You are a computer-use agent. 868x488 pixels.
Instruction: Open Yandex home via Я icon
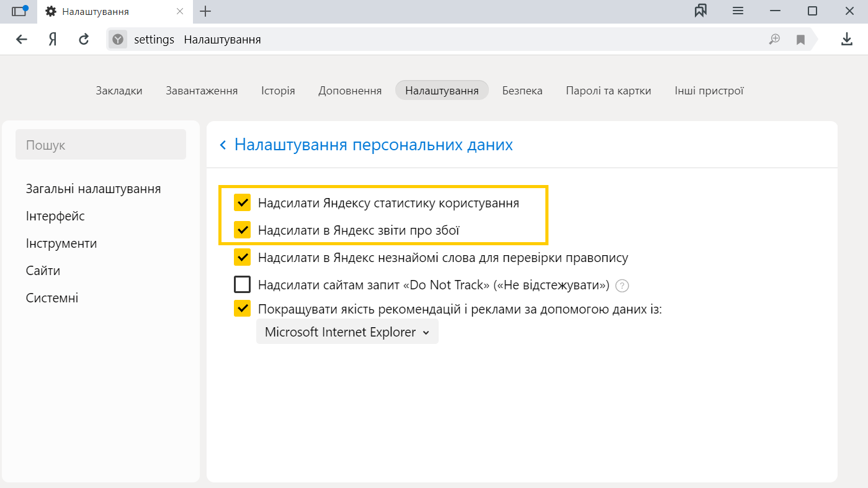coord(53,40)
